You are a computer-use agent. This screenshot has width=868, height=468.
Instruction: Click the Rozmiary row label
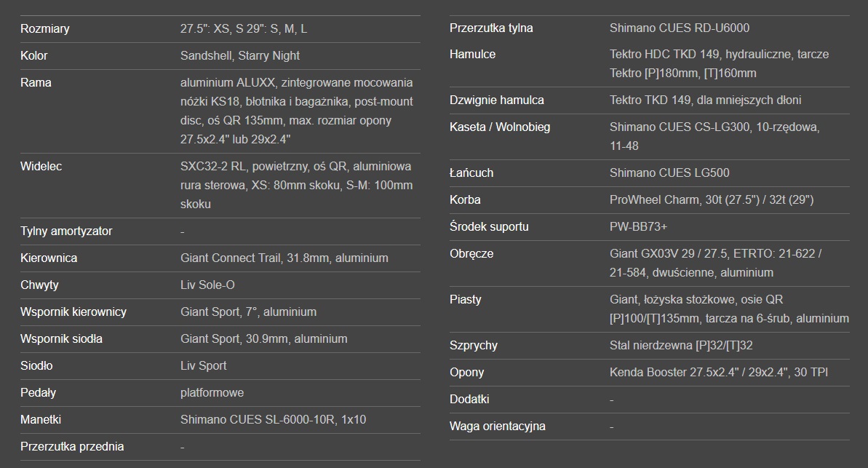45,29
